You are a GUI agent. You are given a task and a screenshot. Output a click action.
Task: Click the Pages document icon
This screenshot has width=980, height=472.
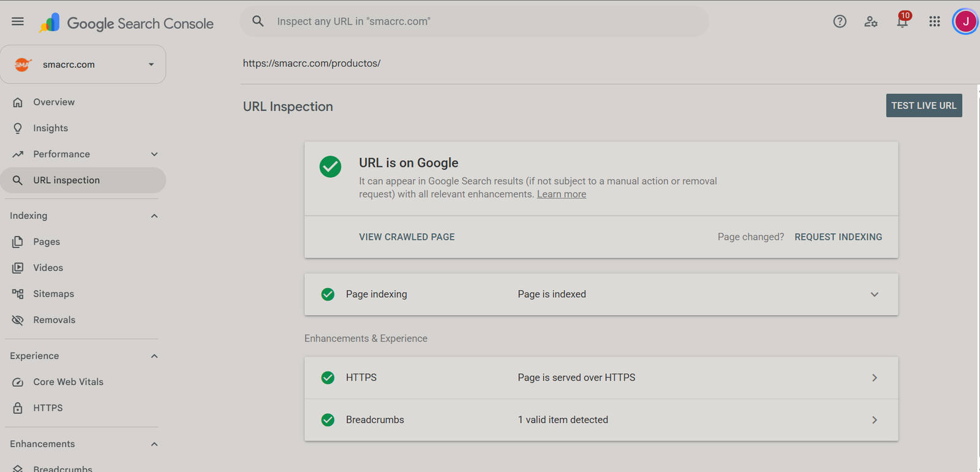coord(18,242)
